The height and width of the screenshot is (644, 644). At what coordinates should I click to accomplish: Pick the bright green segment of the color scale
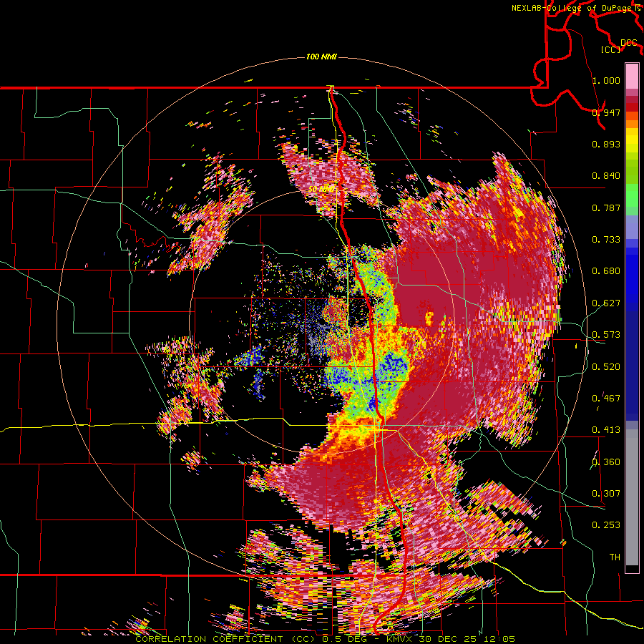632,195
